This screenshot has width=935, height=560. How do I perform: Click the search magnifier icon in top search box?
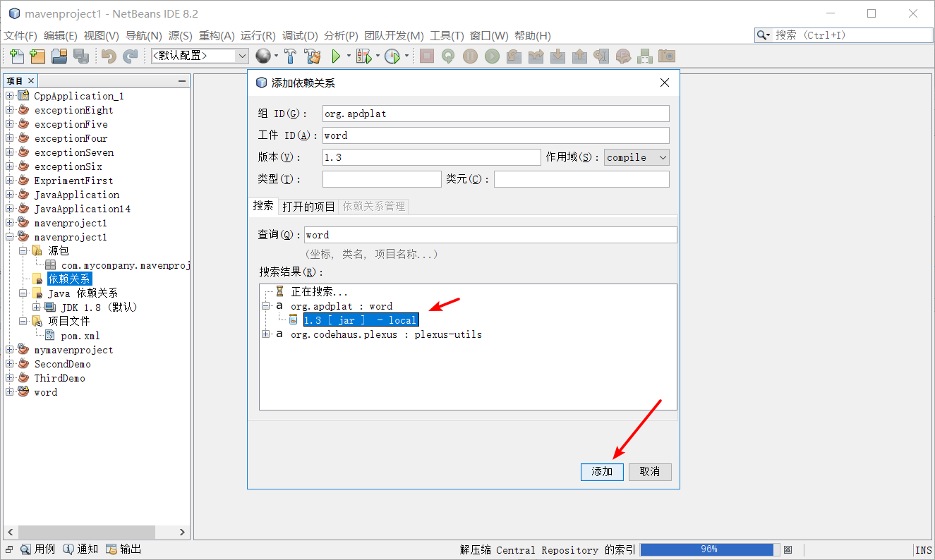click(x=762, y=35)
